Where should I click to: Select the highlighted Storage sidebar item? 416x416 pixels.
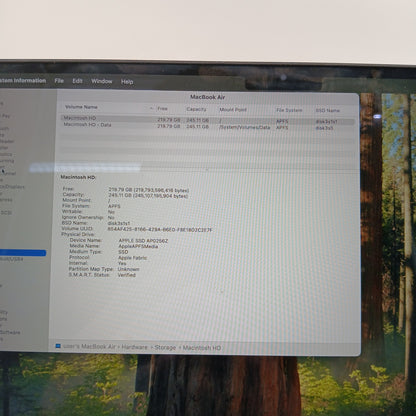[23, 253]
